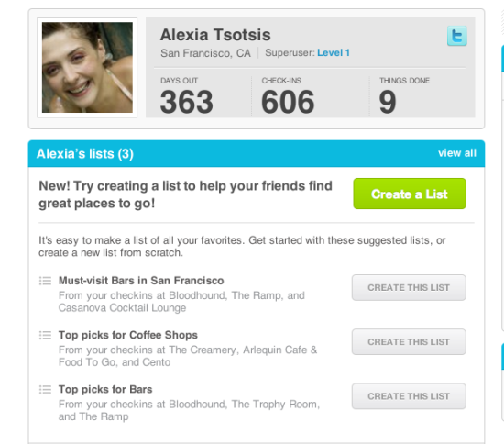Click the Alexia Tsotsis name heading
Screen dimensions: 504x444
tap(215, 35)
